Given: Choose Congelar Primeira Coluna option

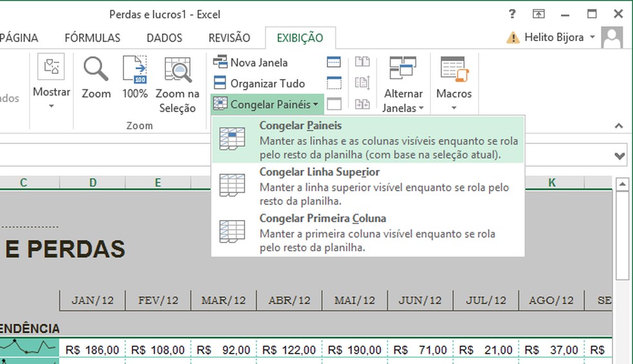Looking at the screenshot, I should click(368, 232).
